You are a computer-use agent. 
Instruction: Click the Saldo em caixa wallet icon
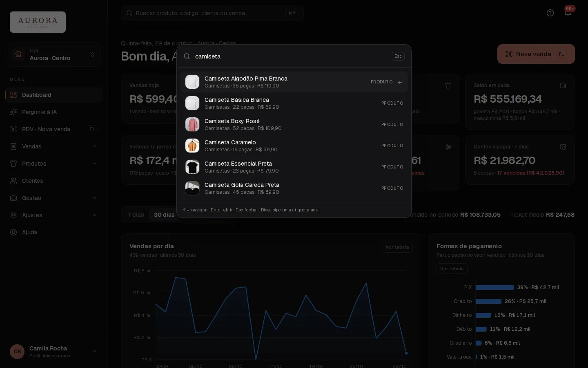point(563,85)
